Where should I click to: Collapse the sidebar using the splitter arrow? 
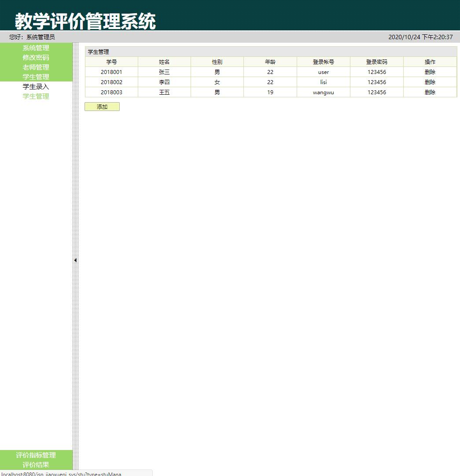[75, 260]
